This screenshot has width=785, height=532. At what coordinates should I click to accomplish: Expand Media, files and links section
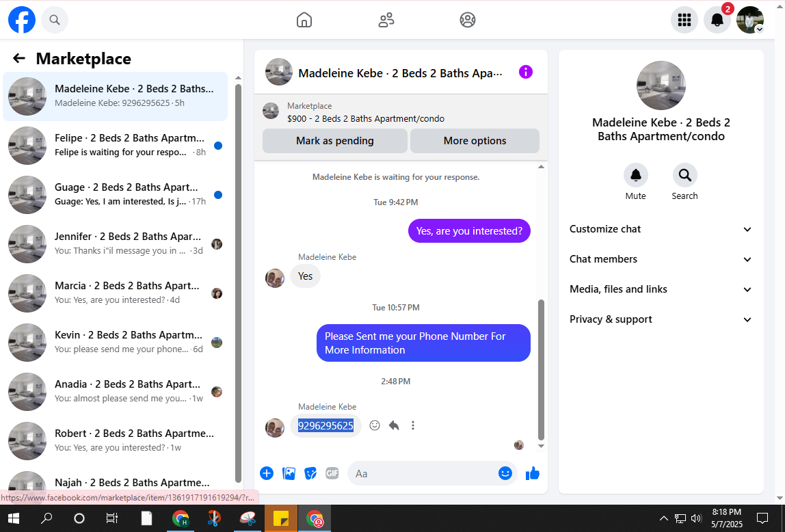click(661, 289)
